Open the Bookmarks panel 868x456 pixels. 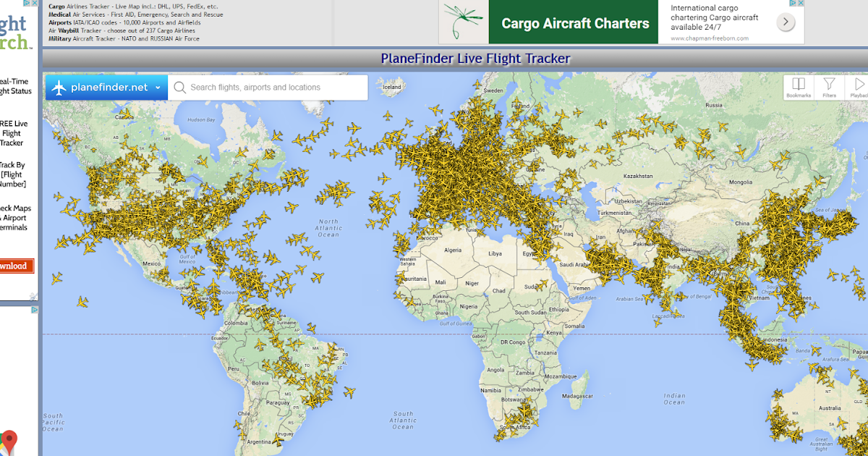point(799,88)
